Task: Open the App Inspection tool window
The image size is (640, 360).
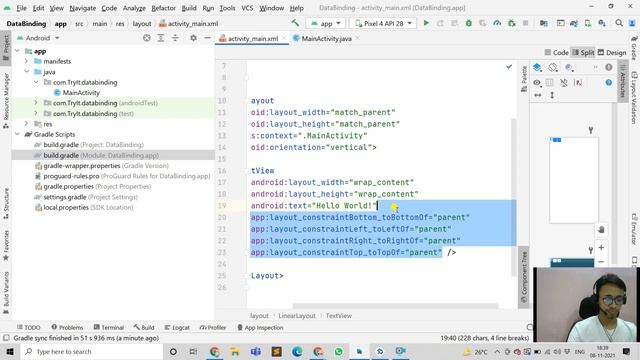Action: coord(260,327)
